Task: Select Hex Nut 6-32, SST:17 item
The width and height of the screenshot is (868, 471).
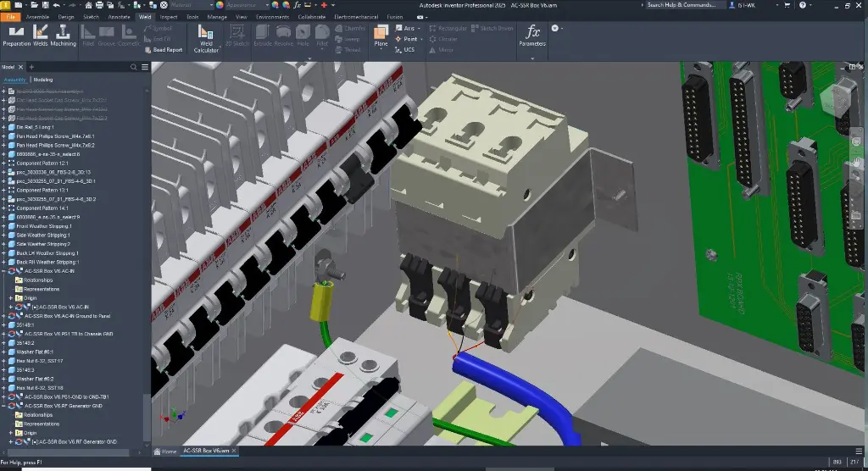Action: (x=39, y=361)
